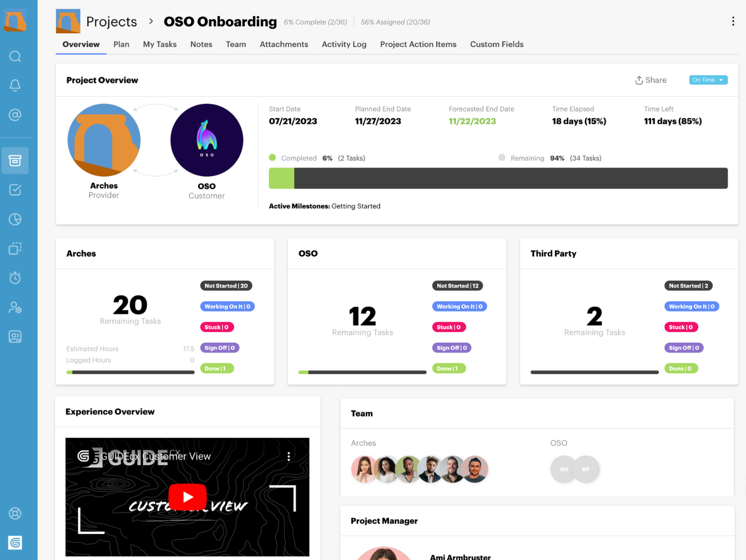Viewport: 746px width, 560px height.
Task: Open the Custom Fields tab
Action: 496,44
